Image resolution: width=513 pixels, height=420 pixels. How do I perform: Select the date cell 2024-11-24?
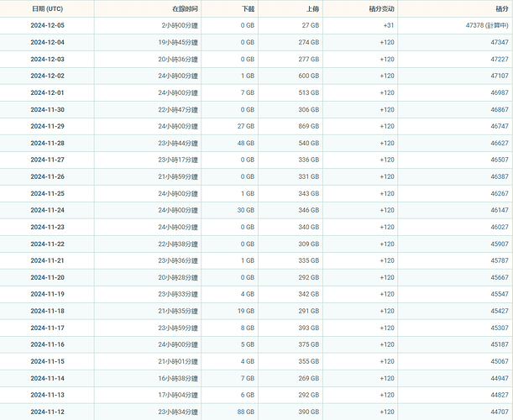pyautogui.click(x=48, y=210)
